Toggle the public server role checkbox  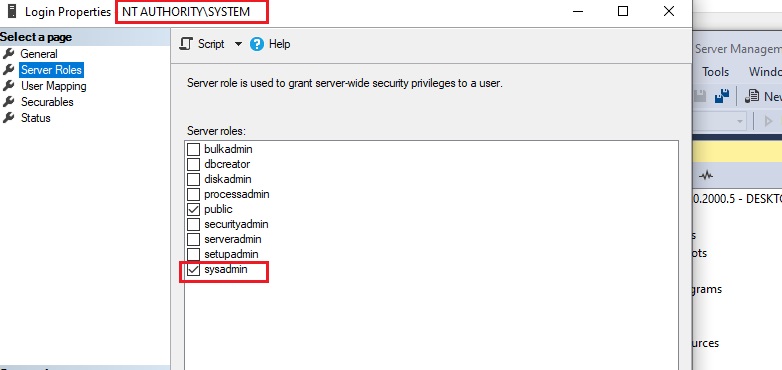[x=193, y=209]
